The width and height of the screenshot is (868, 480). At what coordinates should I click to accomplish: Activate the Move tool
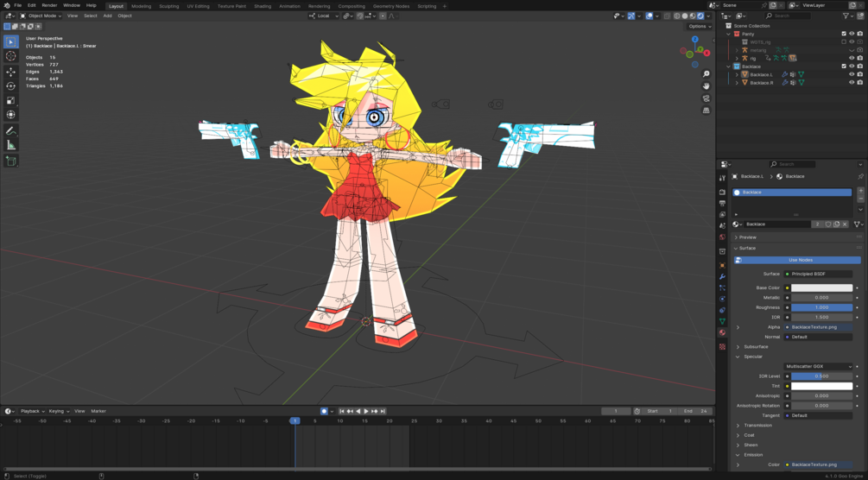click(10, 72)
